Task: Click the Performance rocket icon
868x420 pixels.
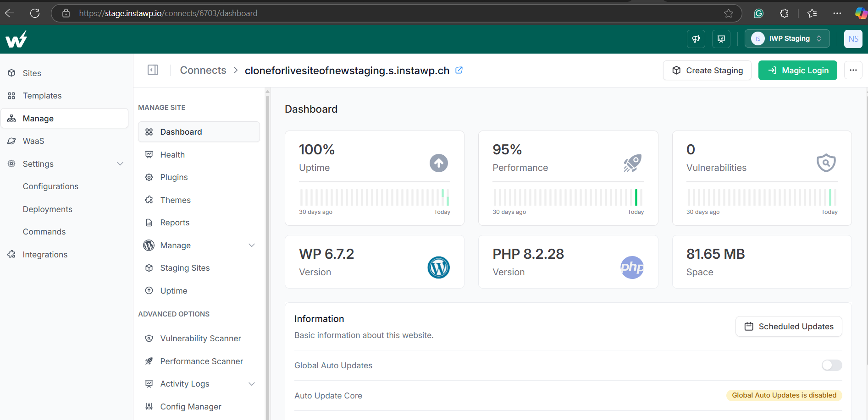Action: pos(632,163)
